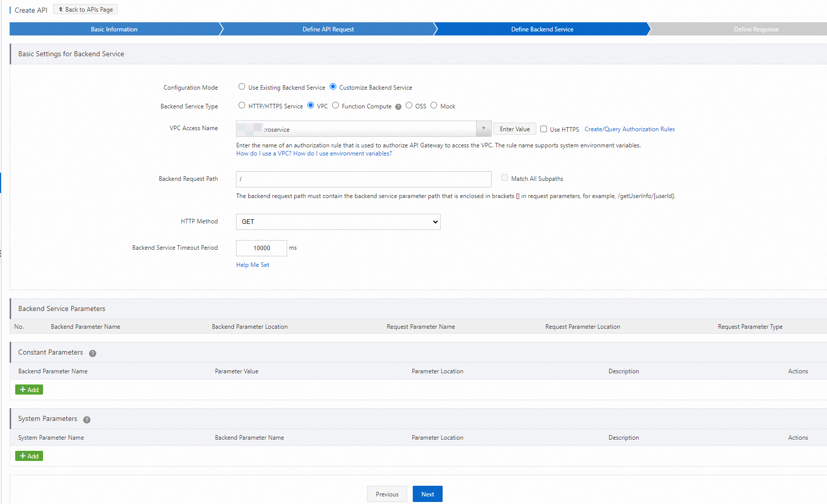Click the Enter Value button

pyautogui.click(x=514, y=129)
